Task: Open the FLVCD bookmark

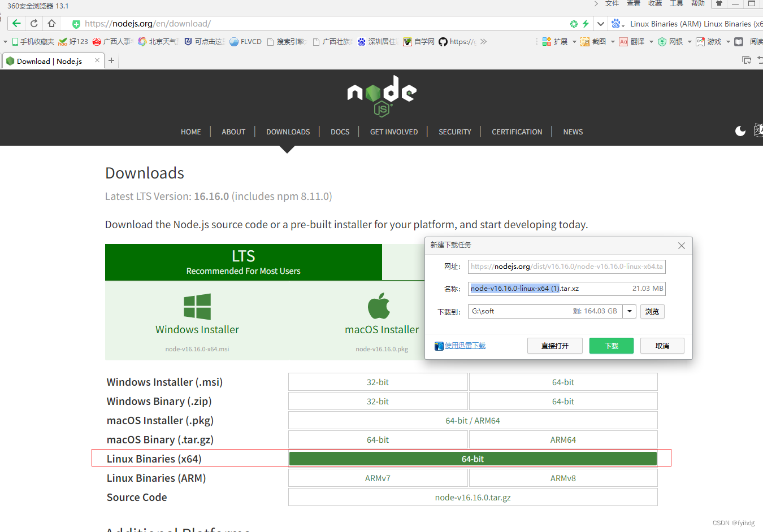Action: (246, 42)
